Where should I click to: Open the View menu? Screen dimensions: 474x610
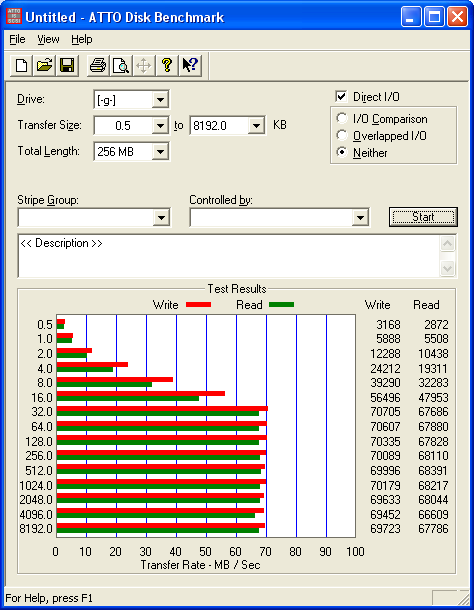point(48,39)
